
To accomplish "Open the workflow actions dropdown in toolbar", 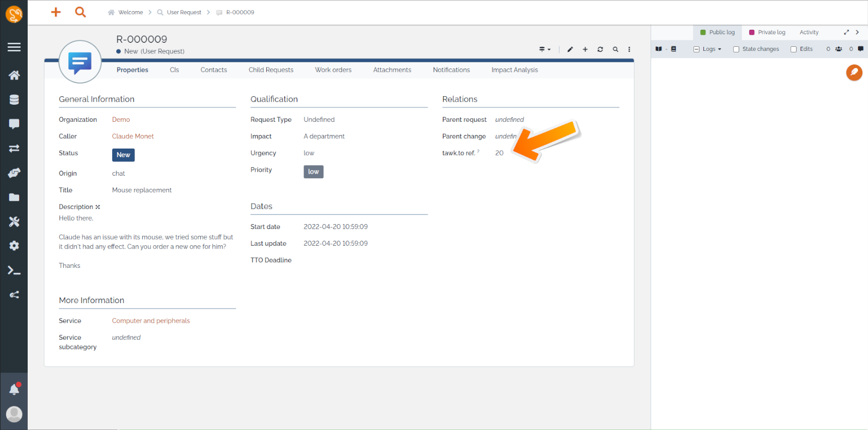I will (545, 49).
